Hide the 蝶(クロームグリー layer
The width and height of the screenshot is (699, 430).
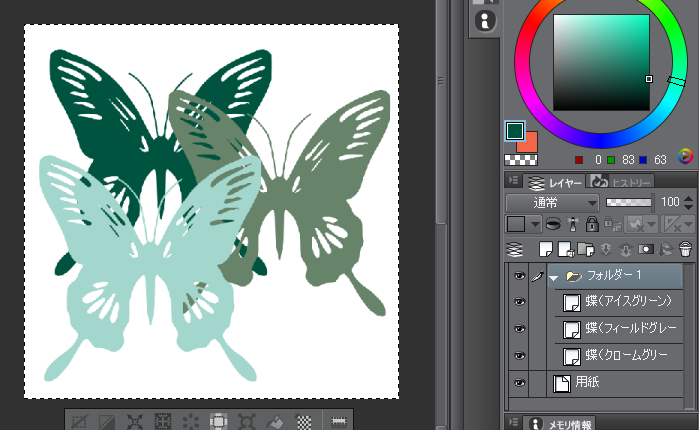coord(519,356)
